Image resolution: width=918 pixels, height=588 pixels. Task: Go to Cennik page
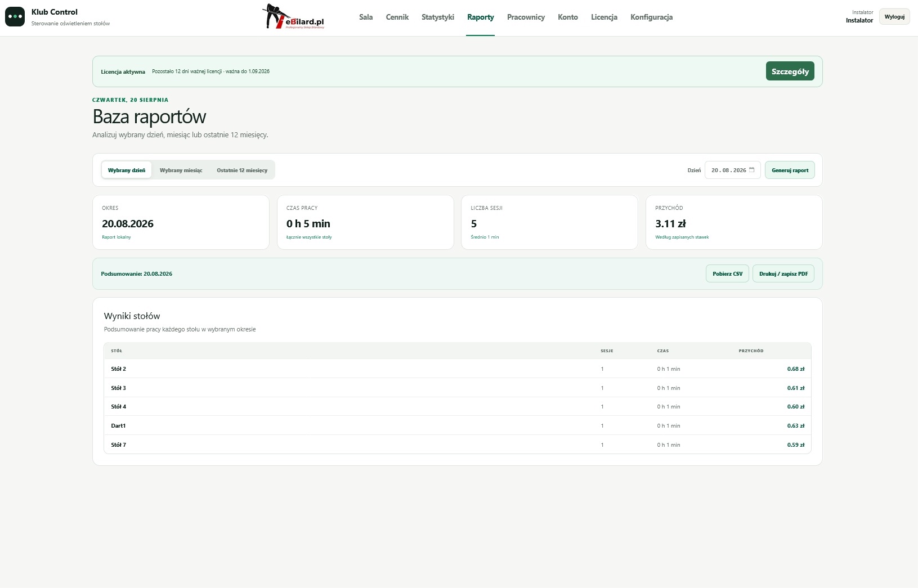(x=397, y=17)
